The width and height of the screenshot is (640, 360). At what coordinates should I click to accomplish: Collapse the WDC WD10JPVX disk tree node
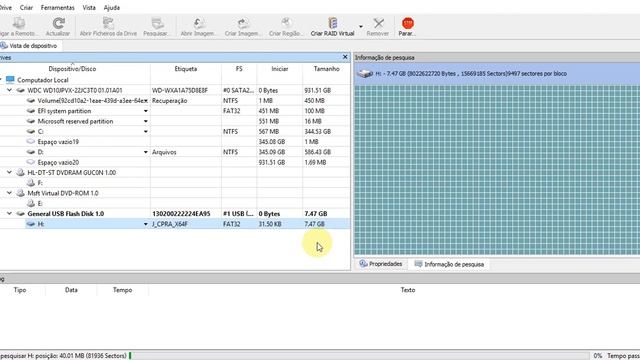point(9,90)
